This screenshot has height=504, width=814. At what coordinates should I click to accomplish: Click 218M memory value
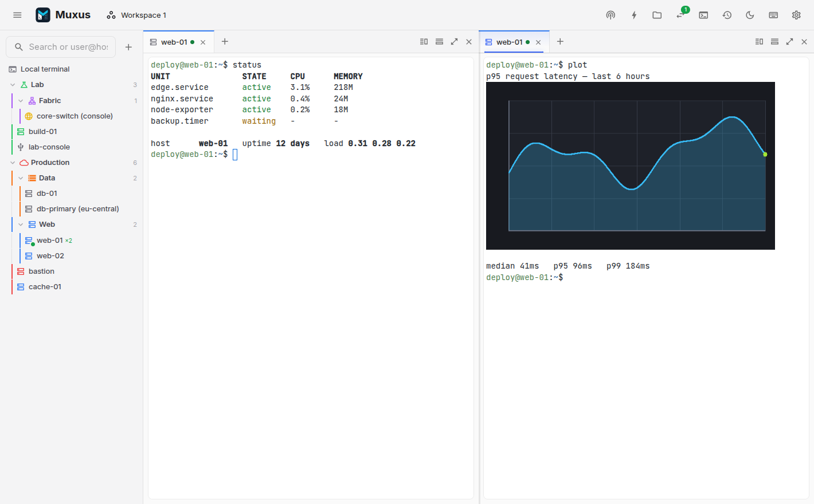[x=343, y=88]
